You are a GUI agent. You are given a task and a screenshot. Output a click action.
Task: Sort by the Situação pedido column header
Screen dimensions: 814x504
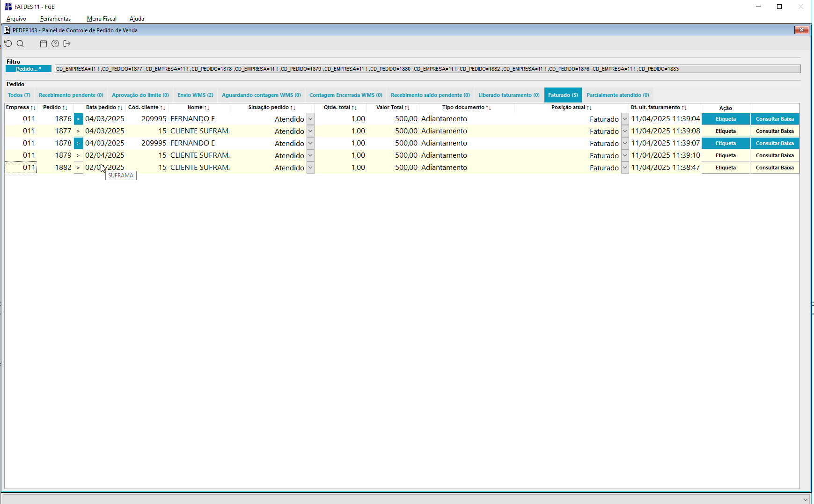[271, 108]
